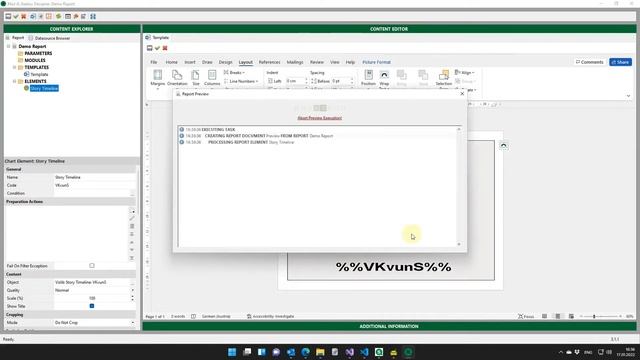The width and height of the screenshot is (640, 360).
Task: Click the ellipsis button on the Object field
Action: [x=132, y=282]
